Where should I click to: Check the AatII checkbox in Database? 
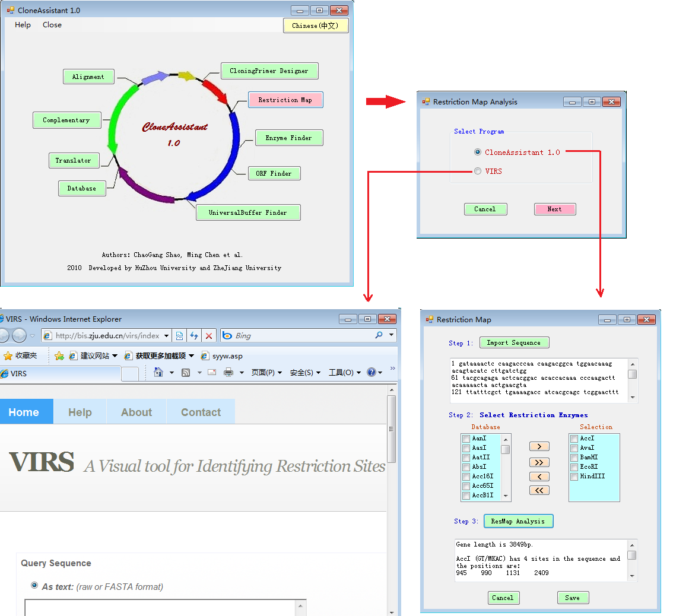click(466, 458)
